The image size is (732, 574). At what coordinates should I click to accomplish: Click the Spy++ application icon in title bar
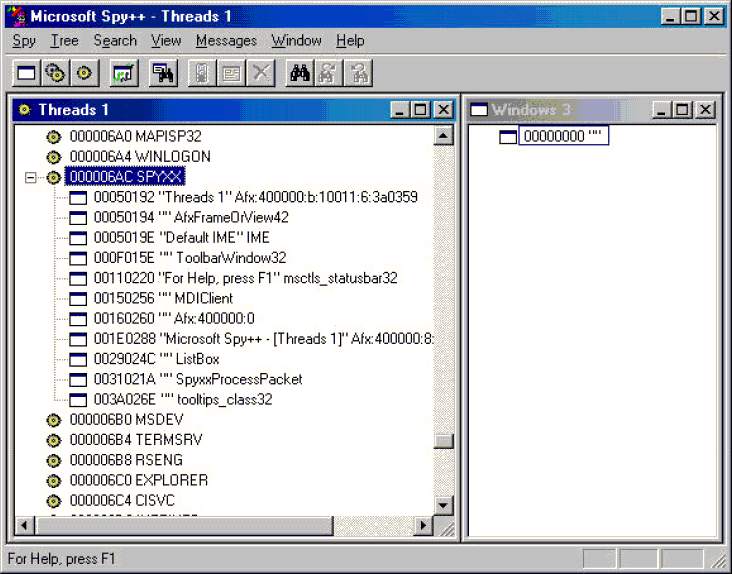[18, 17]
